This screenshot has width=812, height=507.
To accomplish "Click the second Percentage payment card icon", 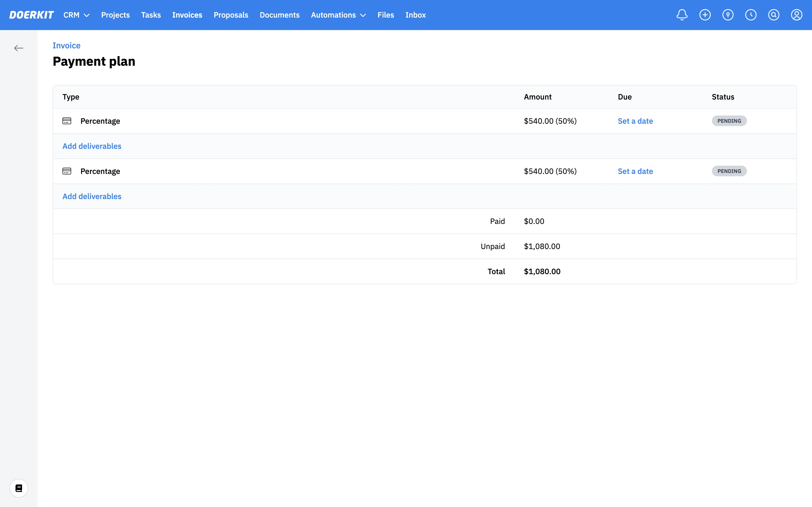I will click(67, 171).
